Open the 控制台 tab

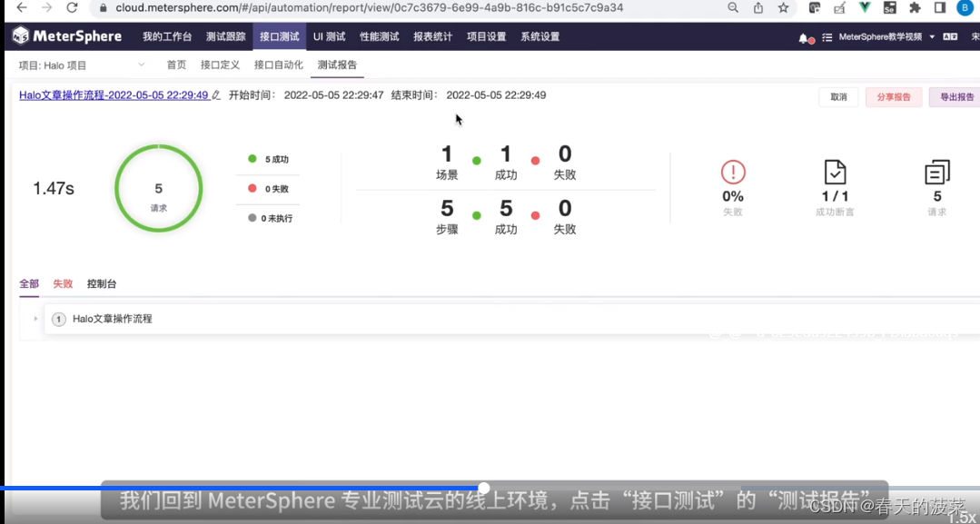click(x=101, y=284)
